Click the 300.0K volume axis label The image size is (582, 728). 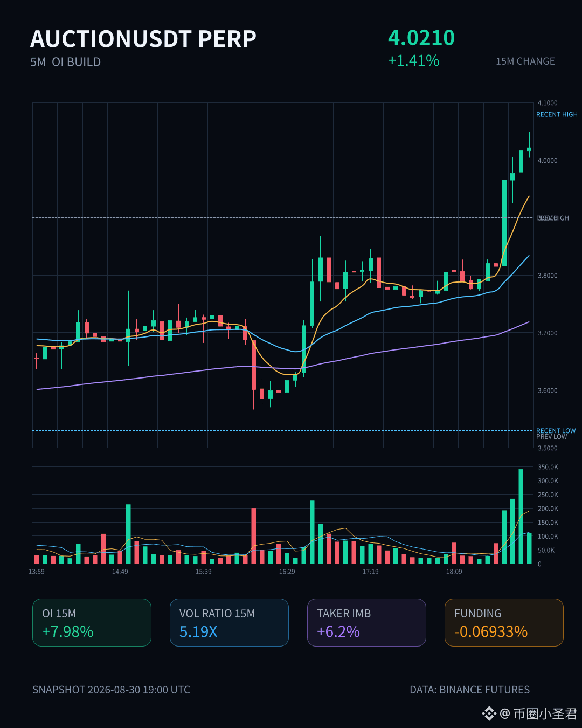pos(548,481)
